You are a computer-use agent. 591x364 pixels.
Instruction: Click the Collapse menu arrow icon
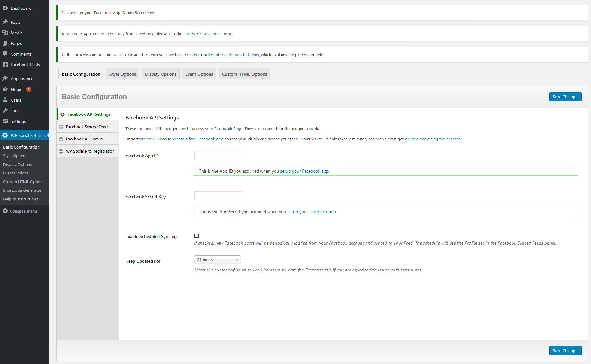coord(5,211)
